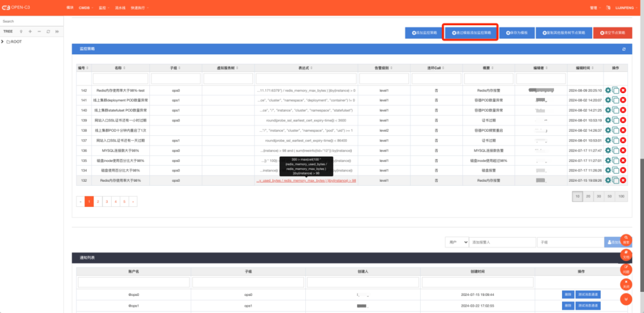Set page size to 50
Image resolution: width=644 pixels, height=313 pixels.
click(x=609, y=196)
